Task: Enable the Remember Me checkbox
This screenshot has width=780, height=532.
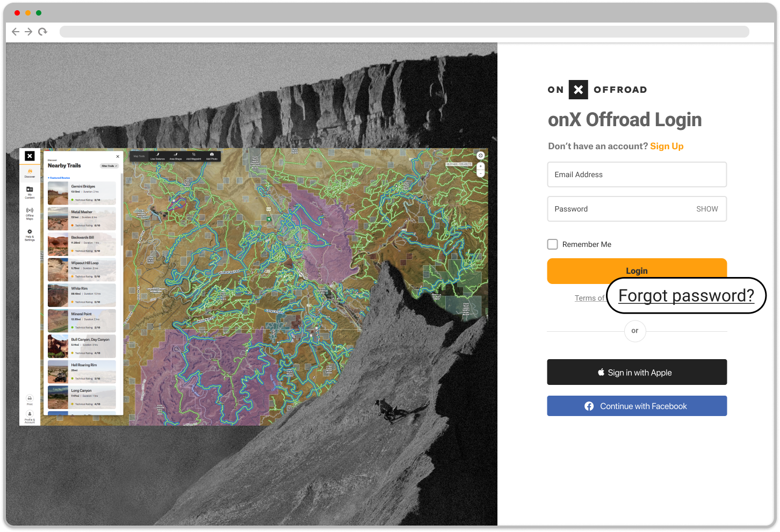Action: [x=552, y=244]
